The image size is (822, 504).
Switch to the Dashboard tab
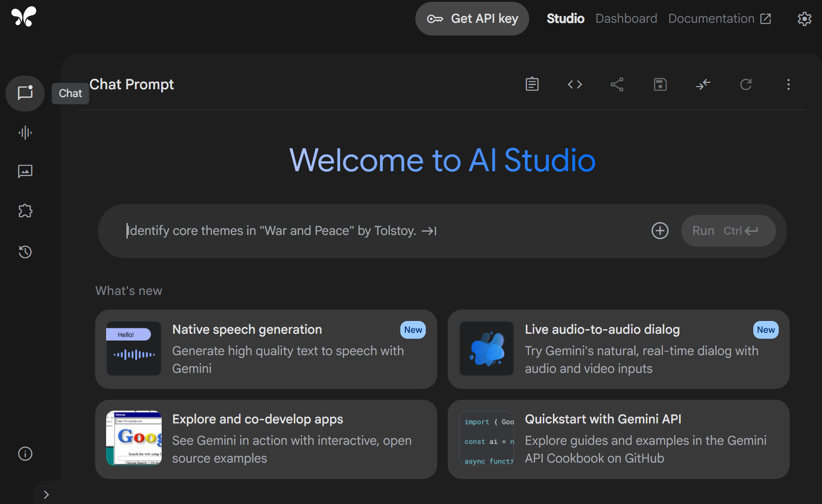626,19
